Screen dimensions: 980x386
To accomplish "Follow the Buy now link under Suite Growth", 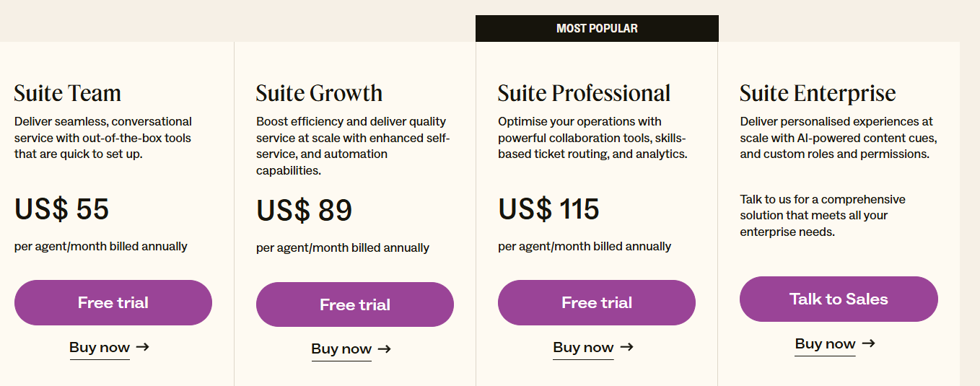I will point(341,349).
